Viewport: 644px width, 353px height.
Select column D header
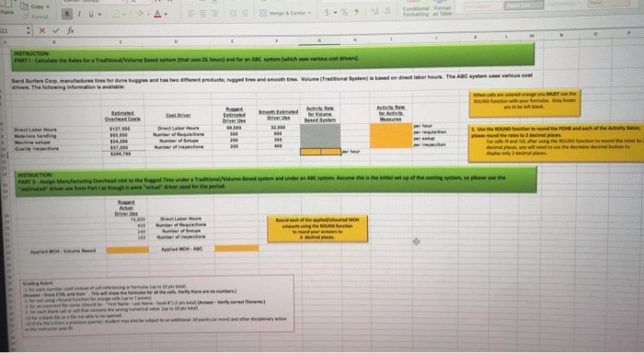coord(176,41)
